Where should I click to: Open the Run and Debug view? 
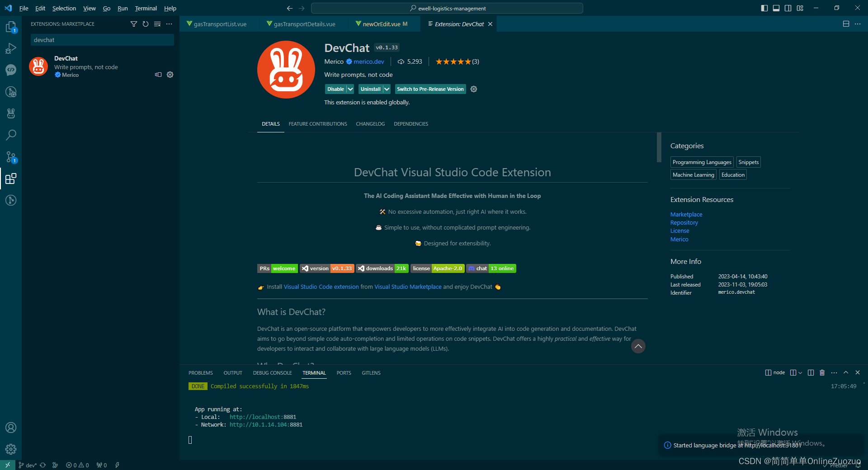point(11,48)
